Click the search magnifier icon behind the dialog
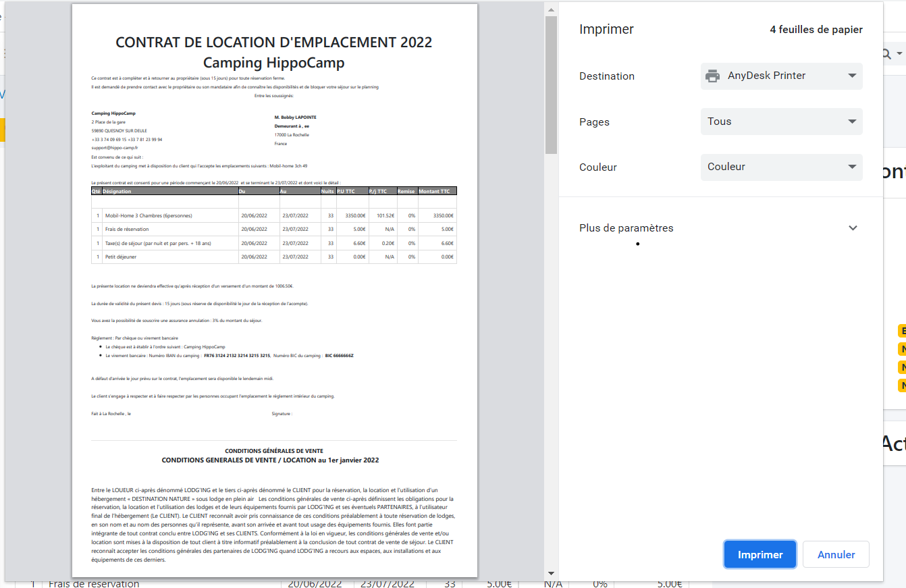 (886, 54)
